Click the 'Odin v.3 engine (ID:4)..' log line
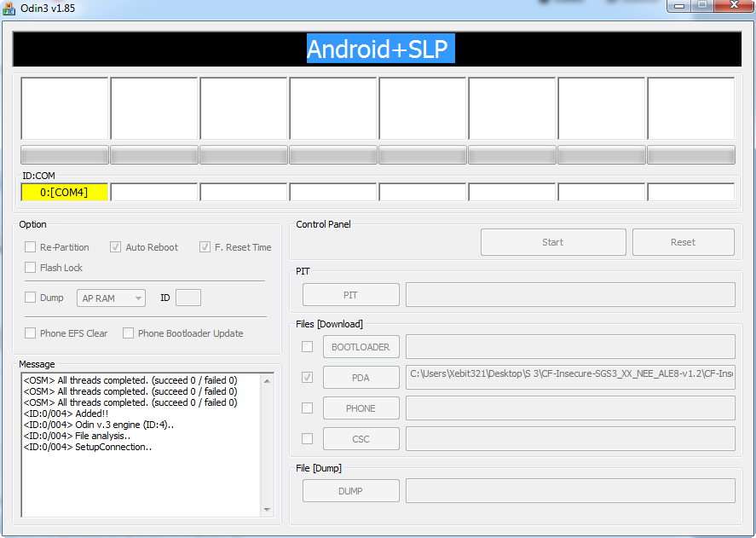The image size is (756, 538). tap(99, 425)
